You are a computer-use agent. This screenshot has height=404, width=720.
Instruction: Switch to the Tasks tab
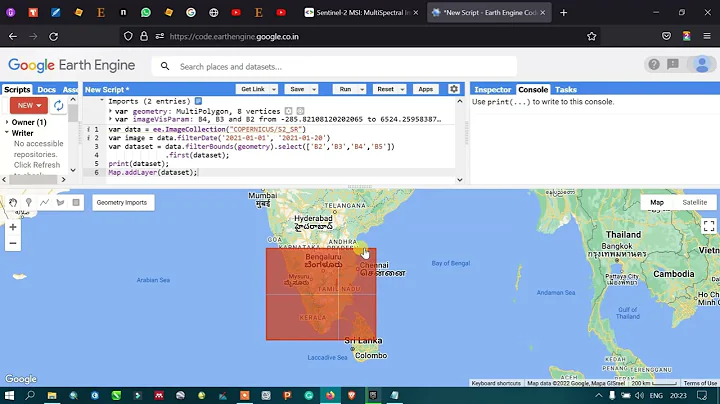pos(565,90)
